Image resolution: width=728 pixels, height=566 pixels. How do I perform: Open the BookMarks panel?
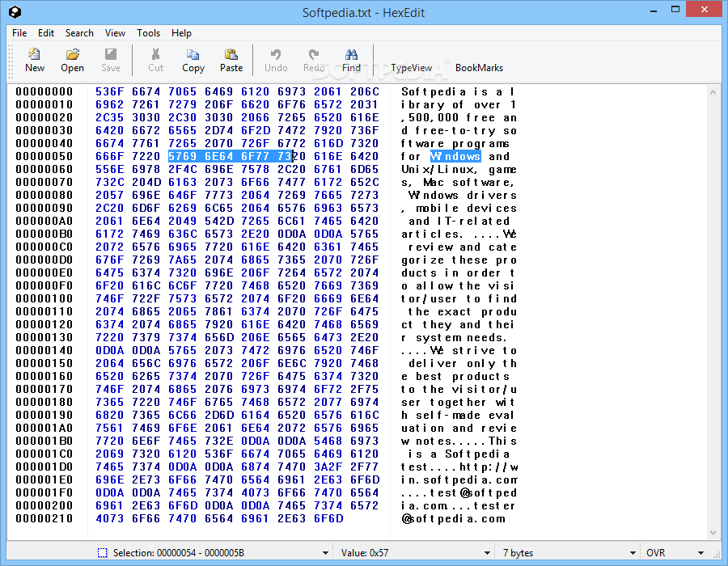click(479, 68)
